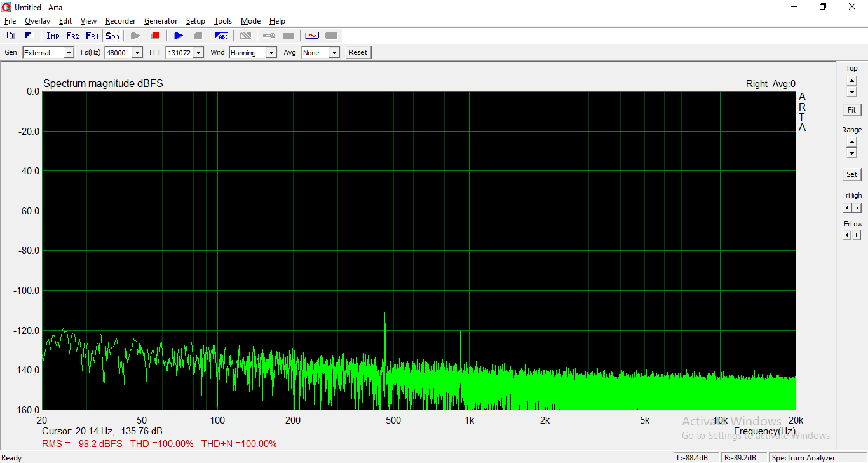Open the Setup menu
This screenshot has width=868, height=463.
click(196, 21)
